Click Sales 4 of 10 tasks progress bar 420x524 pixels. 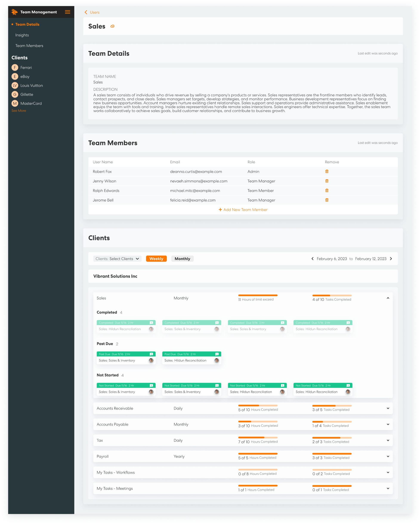pyautogui.click(x=332, y=295)
